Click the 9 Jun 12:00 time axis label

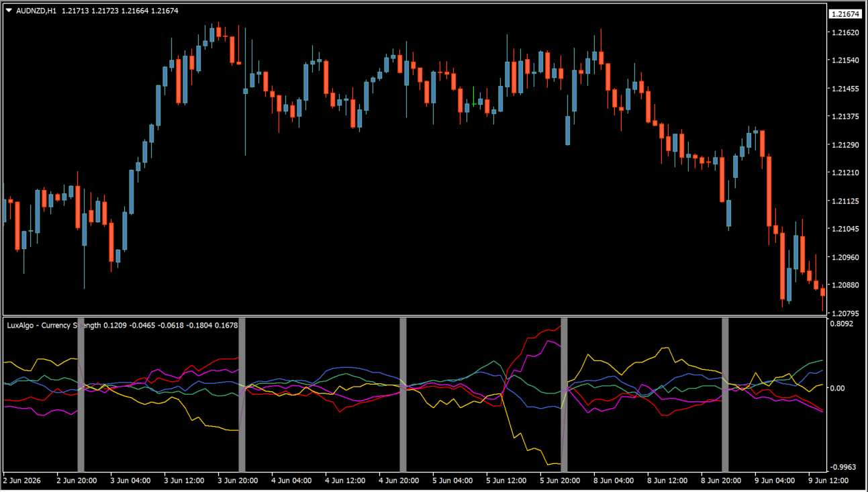(828, 481)
